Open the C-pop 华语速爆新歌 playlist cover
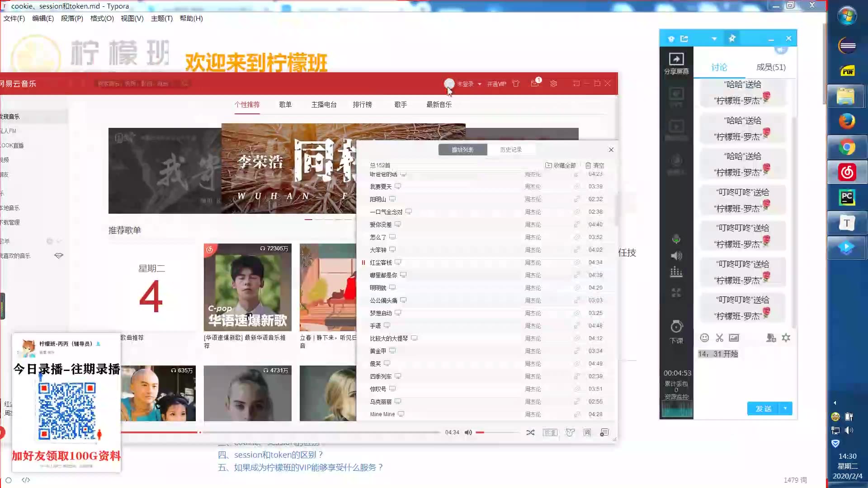This screenshot has height=488, width=868. pyautogui.click(x=248, y=287)
